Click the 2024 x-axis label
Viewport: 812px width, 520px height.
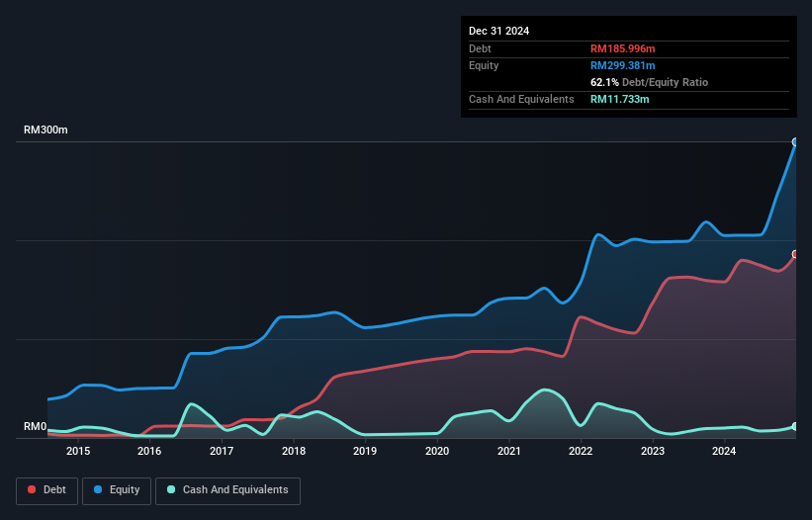724,451
